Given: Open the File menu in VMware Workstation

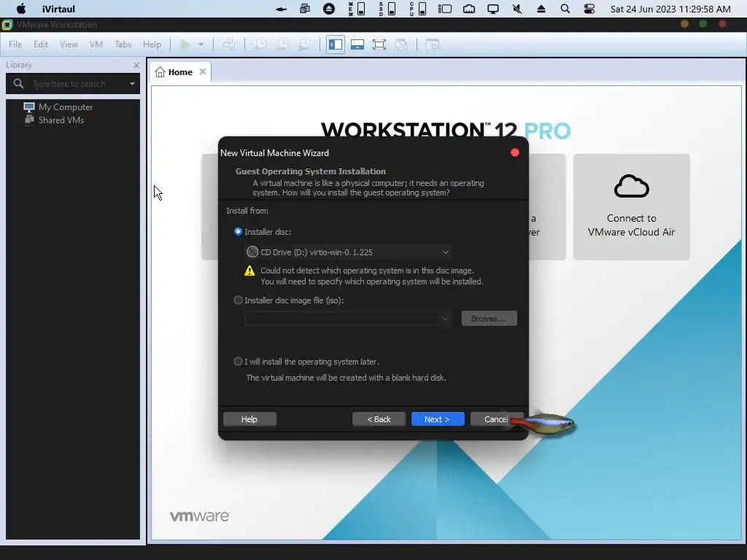Looking at the screenshot, I should (15, 44).
